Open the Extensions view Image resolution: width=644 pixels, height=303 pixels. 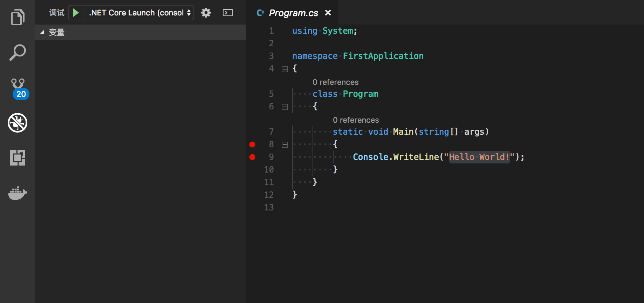[18, 158]
